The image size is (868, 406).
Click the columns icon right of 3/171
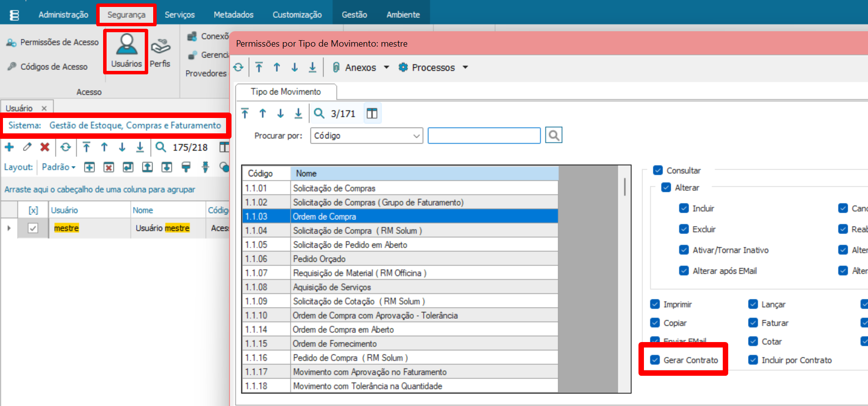pos(372,114)
